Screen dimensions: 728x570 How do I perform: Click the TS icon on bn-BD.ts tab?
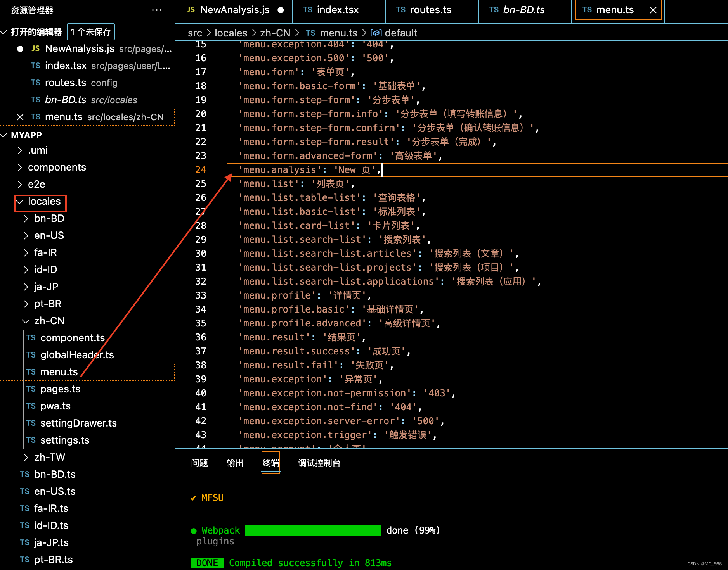click(494, 10)
